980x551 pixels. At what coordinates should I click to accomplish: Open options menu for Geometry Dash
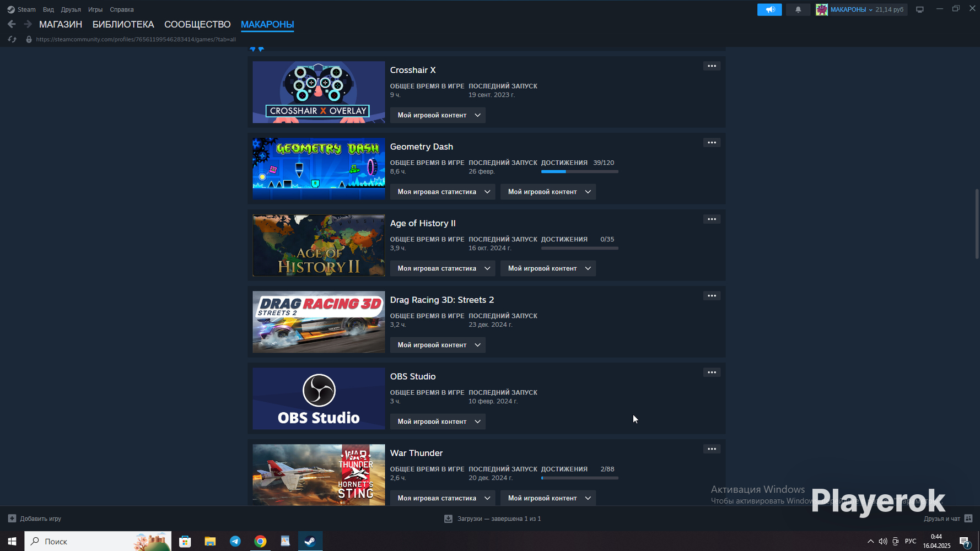712,143
